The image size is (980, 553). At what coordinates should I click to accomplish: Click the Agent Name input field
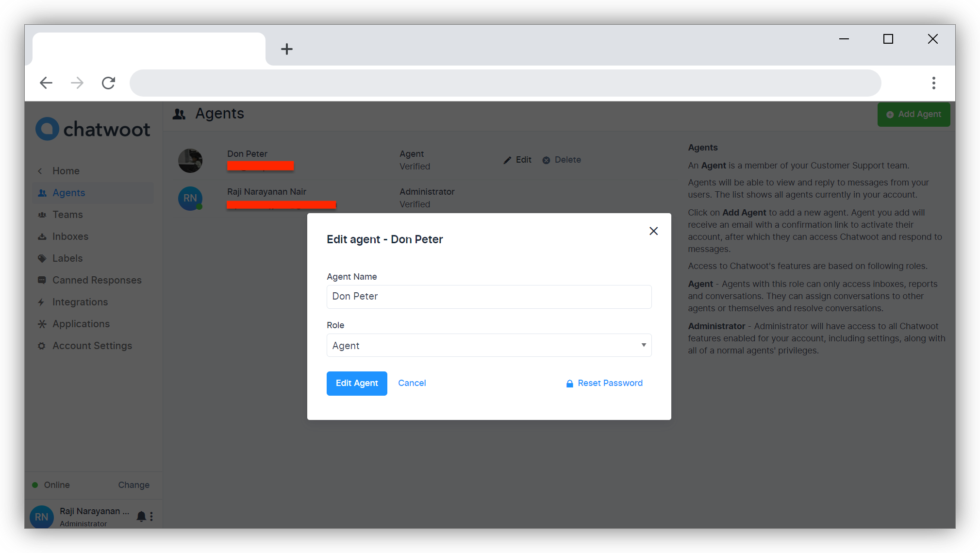[489, 296]
